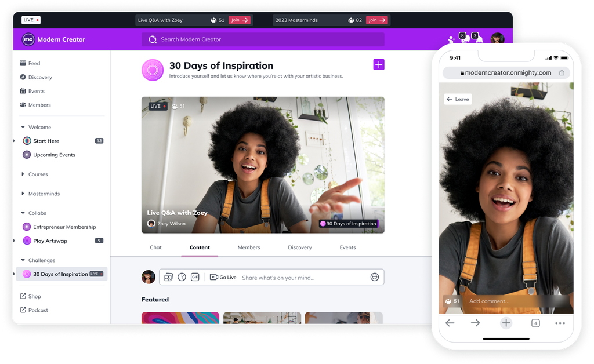Attach an image to your post

pyautogui.click(x=168, y=277)
